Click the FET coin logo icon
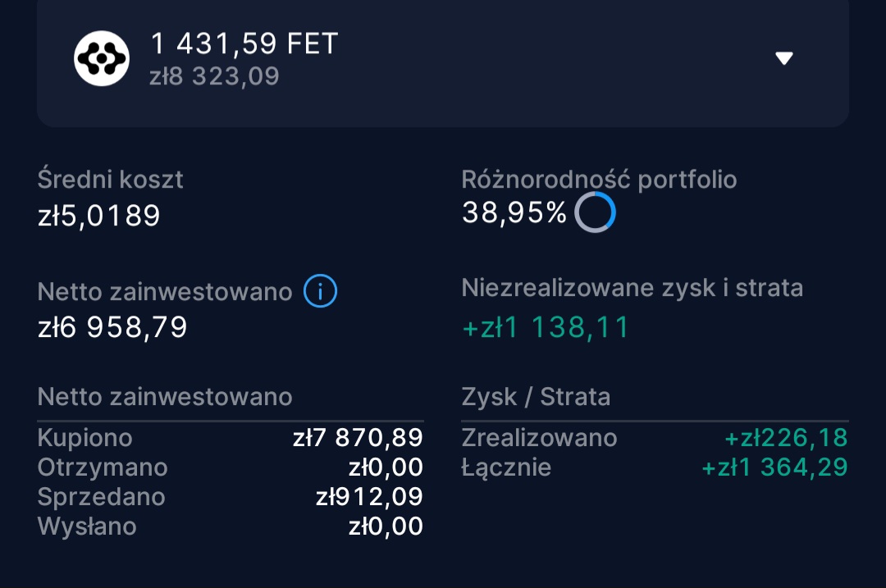 (102, 58)
